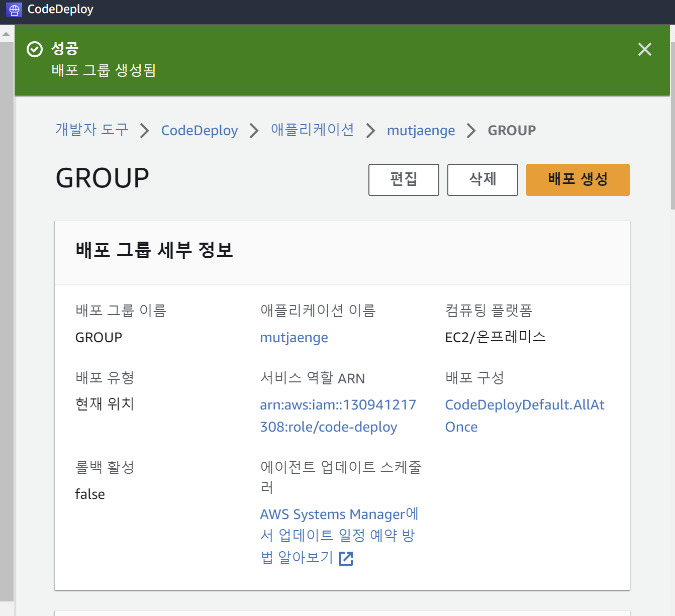Open the 애플리케이션 breadcrumb link

312,130
